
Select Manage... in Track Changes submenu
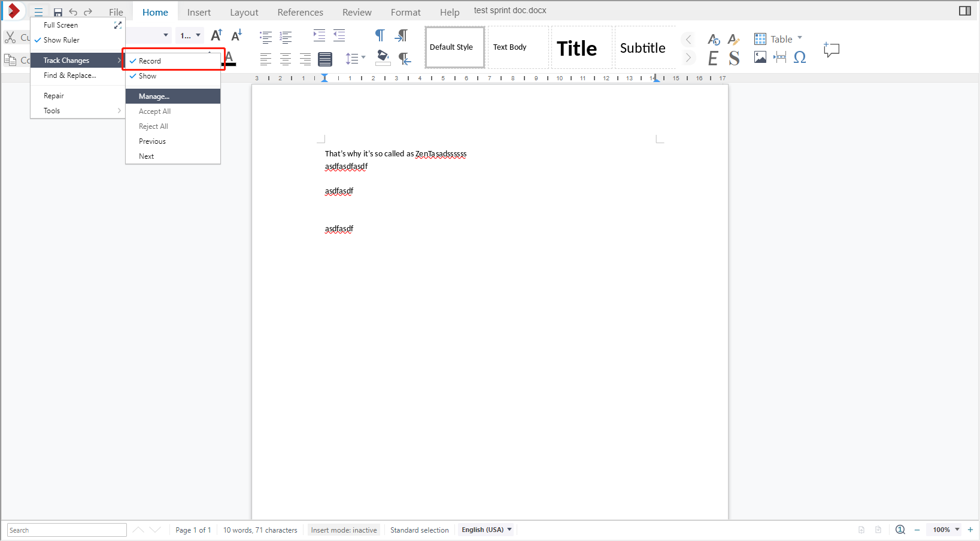click(154, 96)
